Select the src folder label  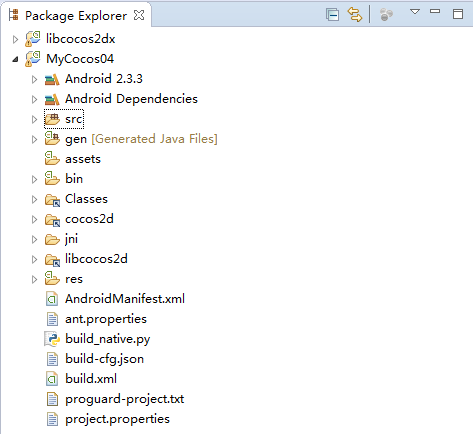click(x=74, y=119)
